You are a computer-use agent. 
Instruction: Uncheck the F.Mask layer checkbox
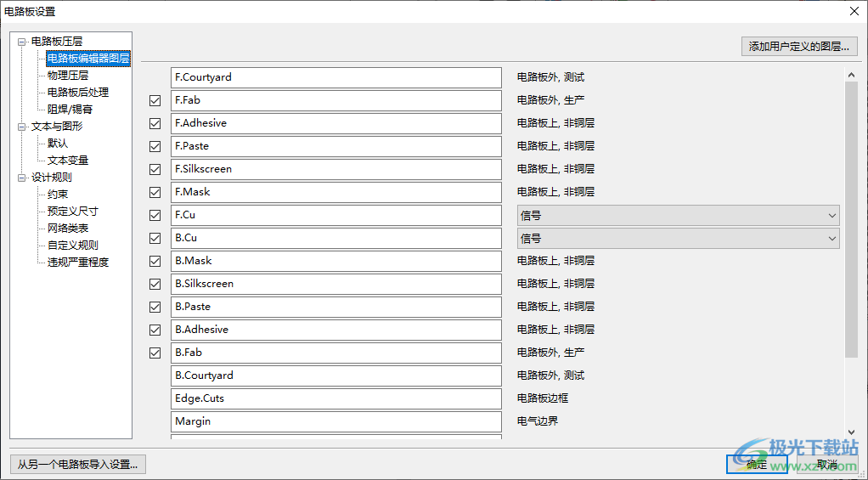pyautogui.click(x=155, y=193)
